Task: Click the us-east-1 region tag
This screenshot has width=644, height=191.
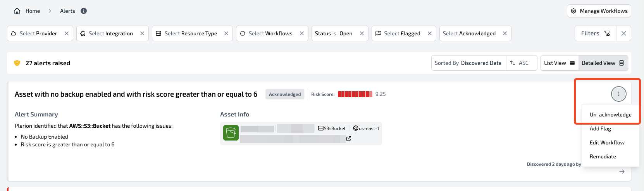Action: click(x=366, y=128)
